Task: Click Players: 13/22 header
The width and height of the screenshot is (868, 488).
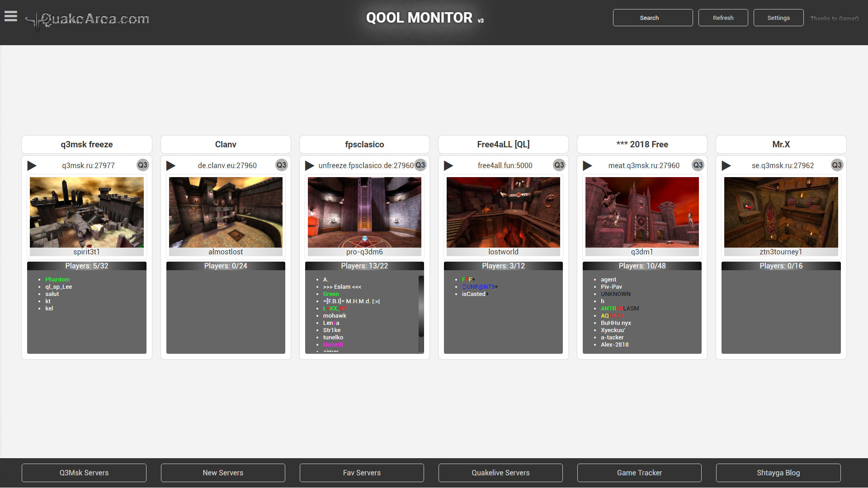Action: coord(364,266)
